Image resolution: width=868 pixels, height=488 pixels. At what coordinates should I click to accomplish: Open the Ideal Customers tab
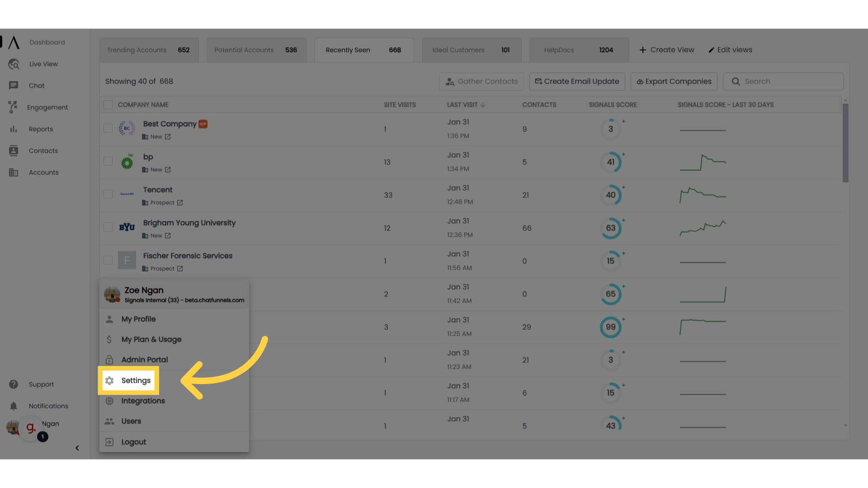coord(472,50)
